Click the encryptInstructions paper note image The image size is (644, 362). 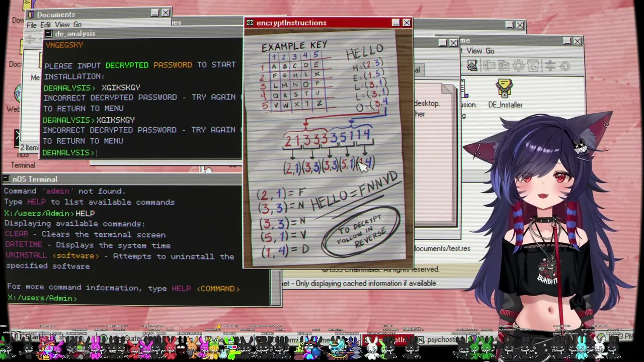pyautogui.click(x=328, y=148)
